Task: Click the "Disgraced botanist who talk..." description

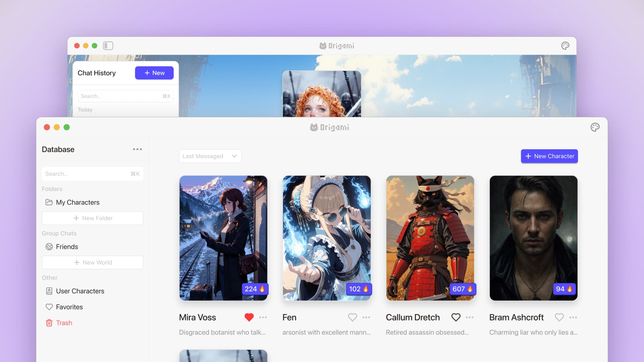Action: pyautogui.click(x=222, y=333)
